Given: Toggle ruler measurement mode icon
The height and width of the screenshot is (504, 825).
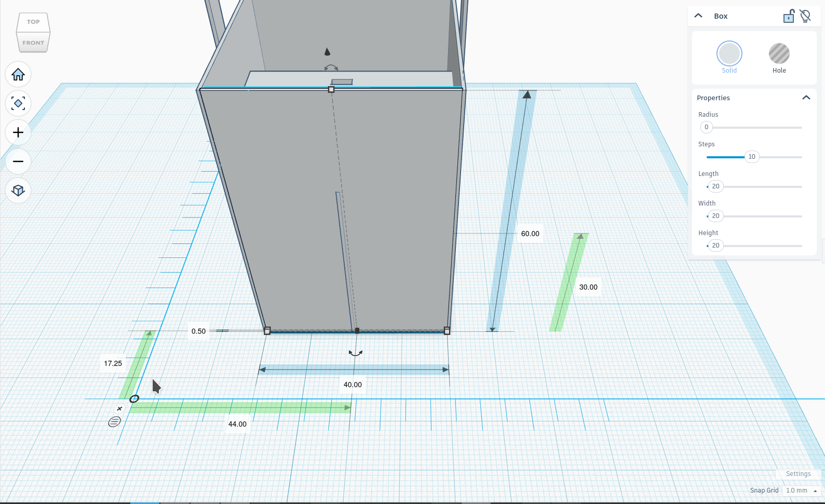Looking at the screenshot, I should (x=114, y=421).
